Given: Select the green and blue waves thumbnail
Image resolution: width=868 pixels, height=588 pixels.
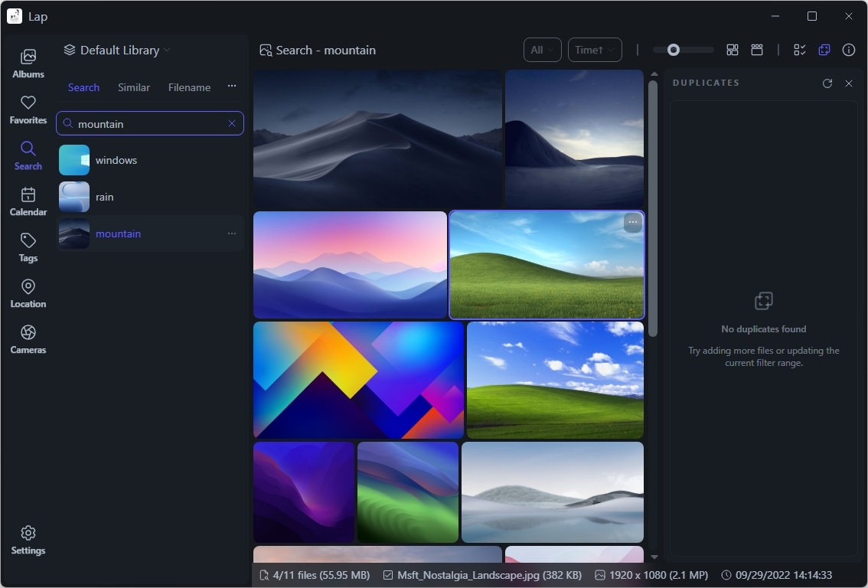Looking at the screenshot, I should 408,492.
